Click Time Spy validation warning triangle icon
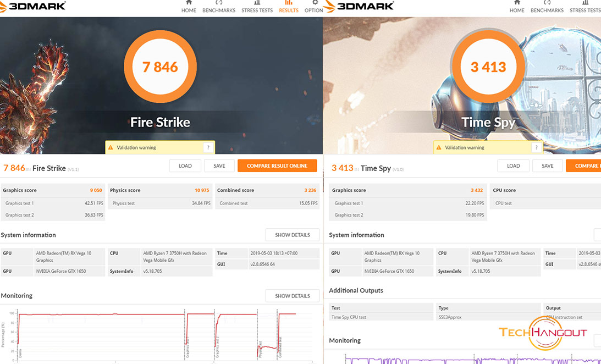This screenshot has height=364, width=601. pos(439,147)
